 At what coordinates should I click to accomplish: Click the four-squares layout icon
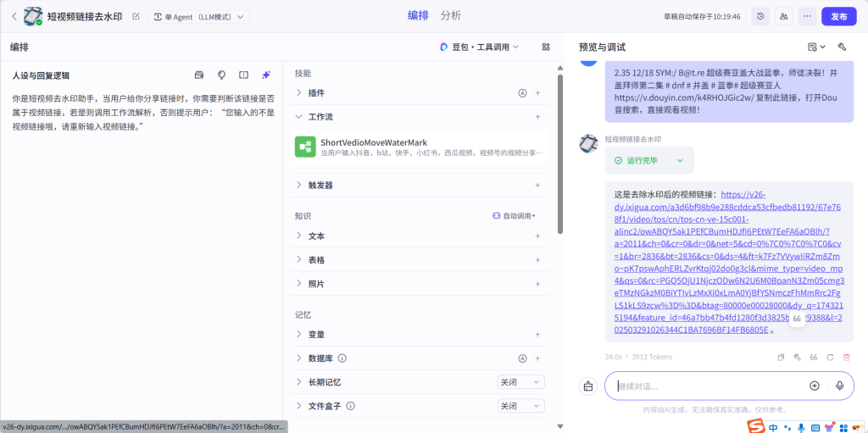click(x=547, y=47)
